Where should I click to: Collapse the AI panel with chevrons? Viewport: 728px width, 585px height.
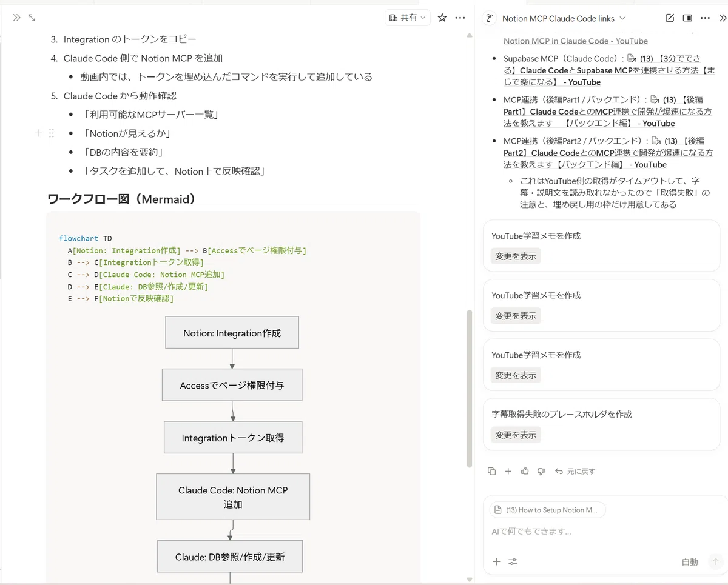[722, 18]
